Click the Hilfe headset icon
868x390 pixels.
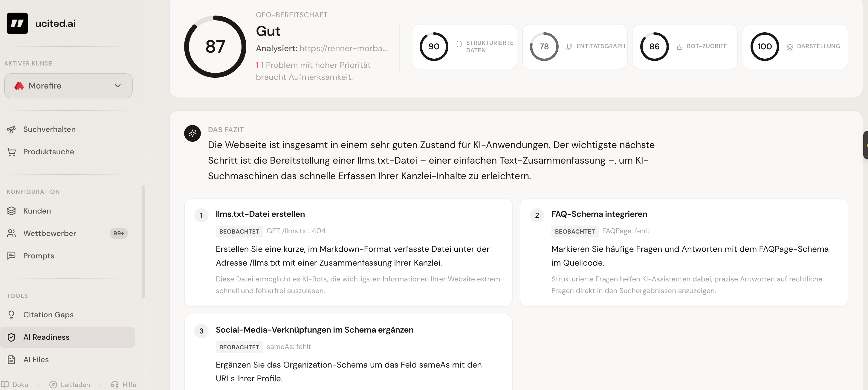(x=114, y=385)
